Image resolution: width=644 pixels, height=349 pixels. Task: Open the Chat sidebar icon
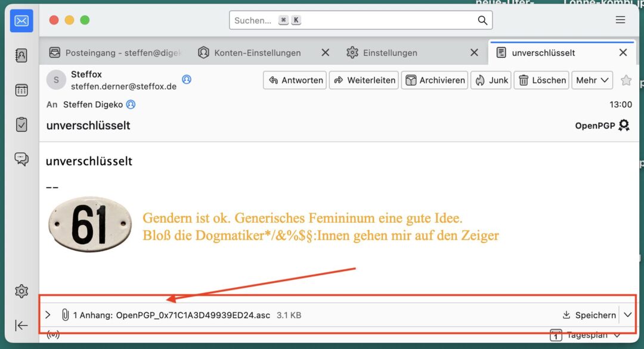coord(21,159)
